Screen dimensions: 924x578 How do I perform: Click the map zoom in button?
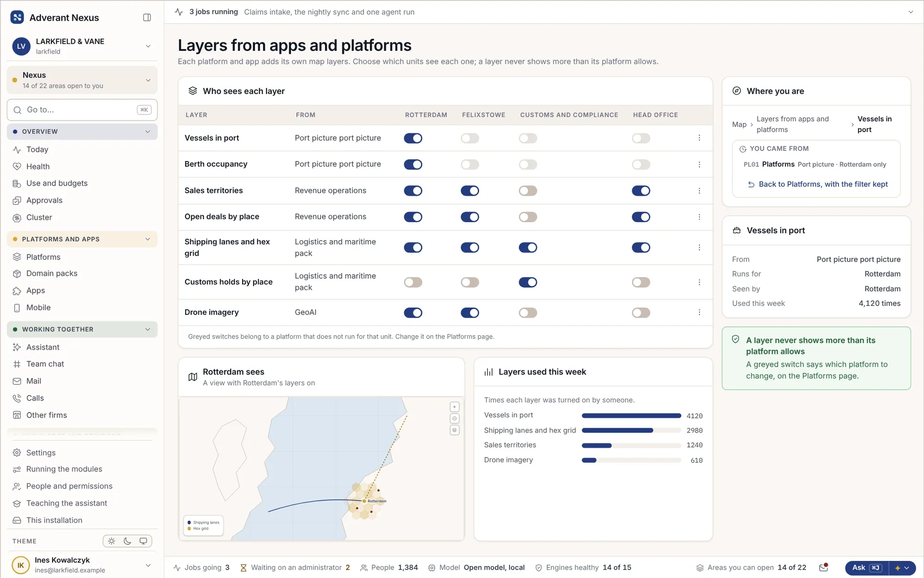point(455,407)
